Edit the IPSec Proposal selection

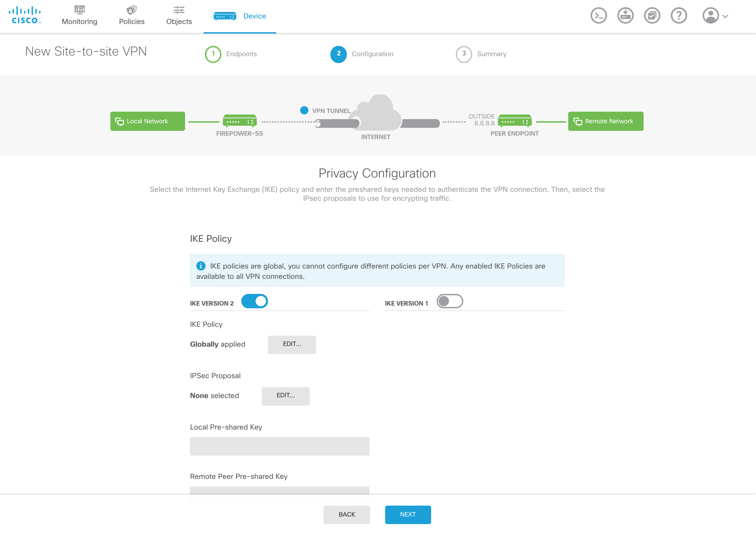tap(285, 396)
